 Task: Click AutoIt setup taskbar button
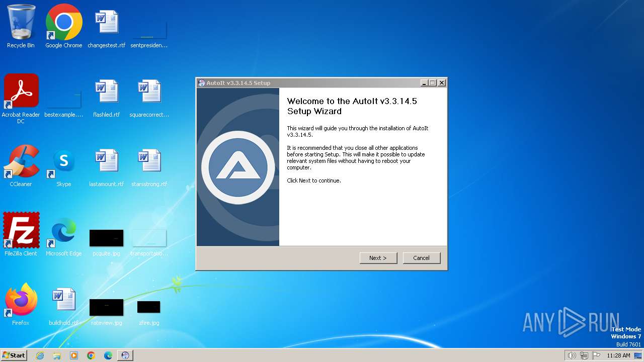(125, 355)
